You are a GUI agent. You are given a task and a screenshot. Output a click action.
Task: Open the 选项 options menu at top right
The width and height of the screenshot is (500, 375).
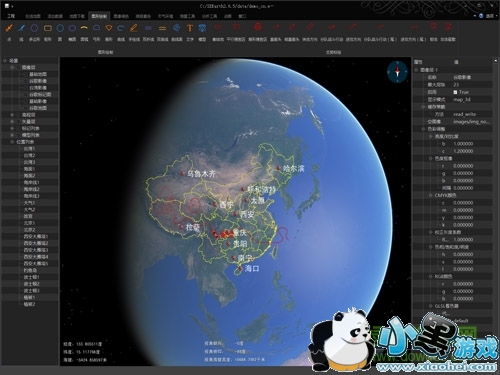489,16
